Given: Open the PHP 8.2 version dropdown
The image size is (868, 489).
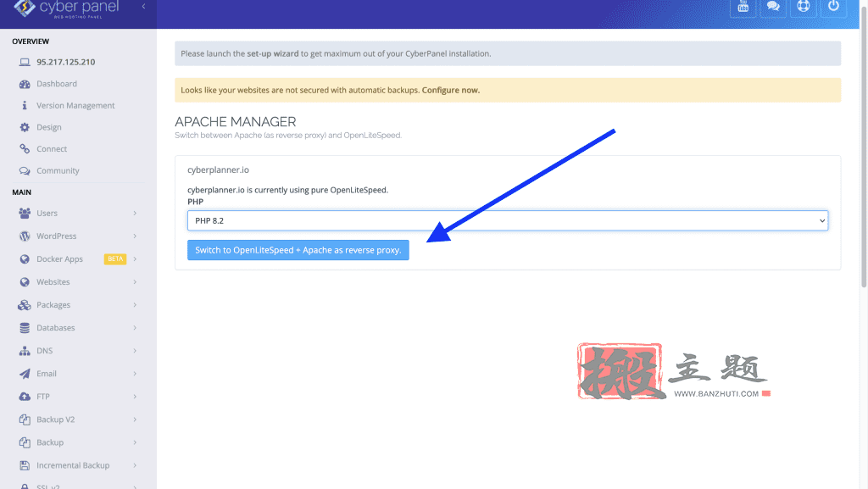Looking at the screenshot, I should tap(508, 220).
